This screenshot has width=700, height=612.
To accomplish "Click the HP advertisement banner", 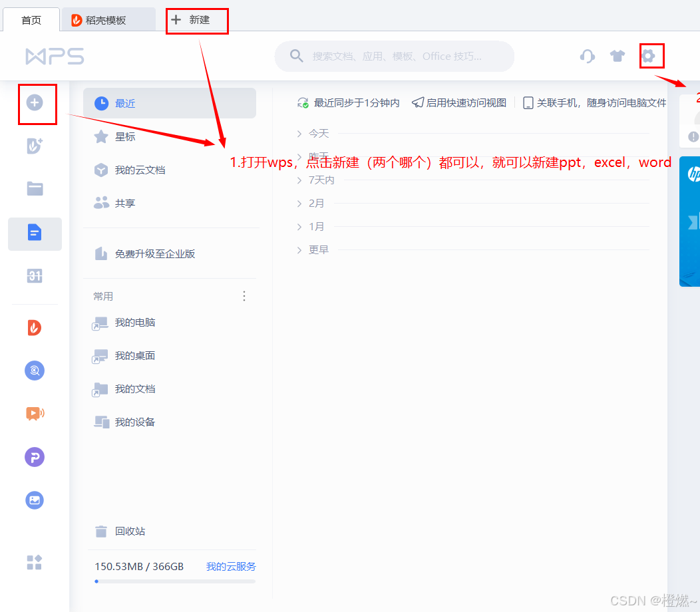I will click(x=689, y=222).
